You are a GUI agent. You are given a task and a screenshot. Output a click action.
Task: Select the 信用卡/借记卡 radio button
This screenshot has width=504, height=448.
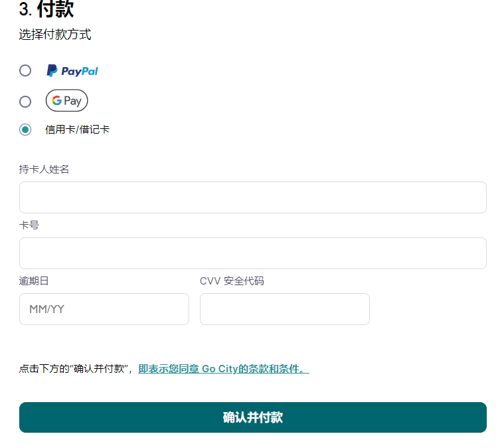pyautogui.click(x=25, y=130)
